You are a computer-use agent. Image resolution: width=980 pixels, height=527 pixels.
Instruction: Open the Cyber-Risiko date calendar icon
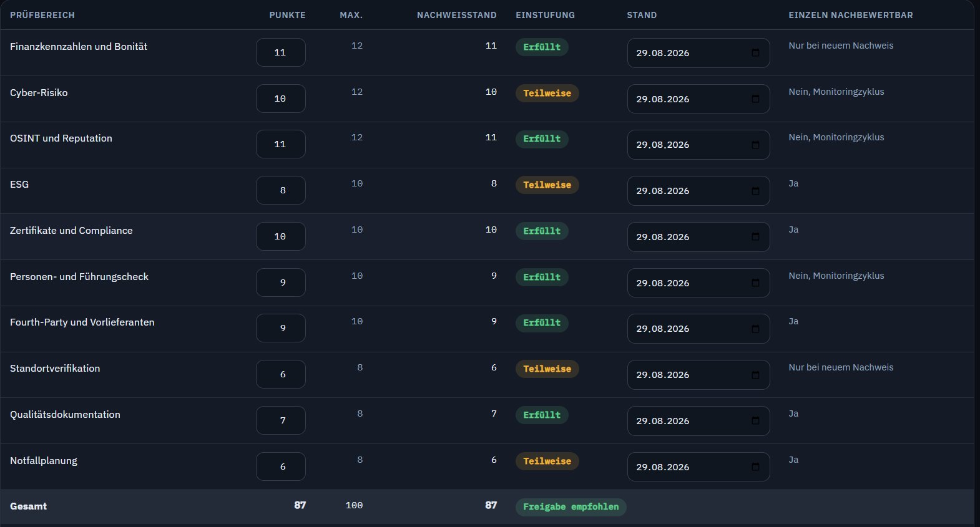pos(755,99)
